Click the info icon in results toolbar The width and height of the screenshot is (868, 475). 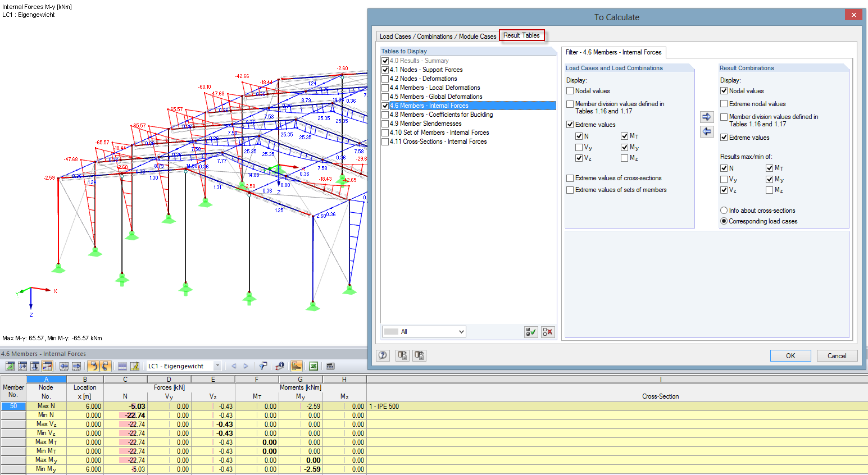pos(280,366)
